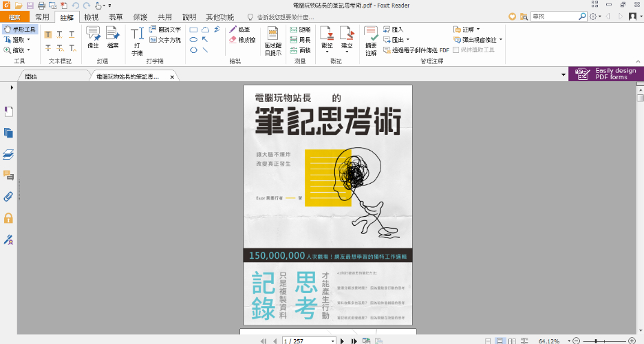Pick the Polygon drawing tool
Image resolution: width=644 pixels, height=344 pixels.
pos(193,50)
